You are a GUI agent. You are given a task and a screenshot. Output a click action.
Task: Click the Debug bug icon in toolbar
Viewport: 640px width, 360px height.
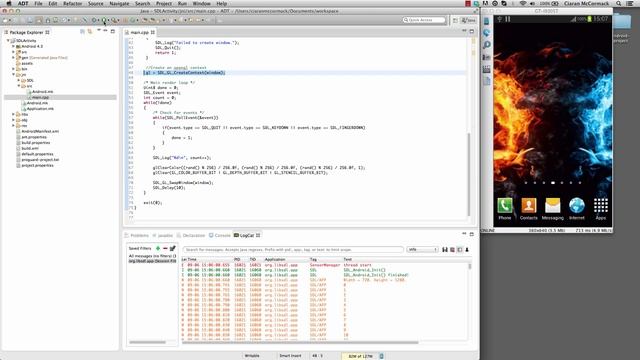(94, 20)
